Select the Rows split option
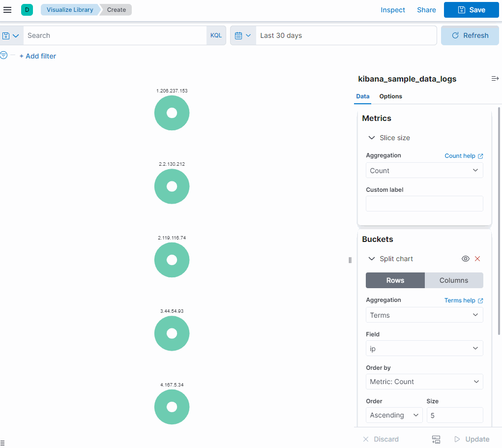The width and height of the screenshot is (502, 448). (x=395, y=280)
